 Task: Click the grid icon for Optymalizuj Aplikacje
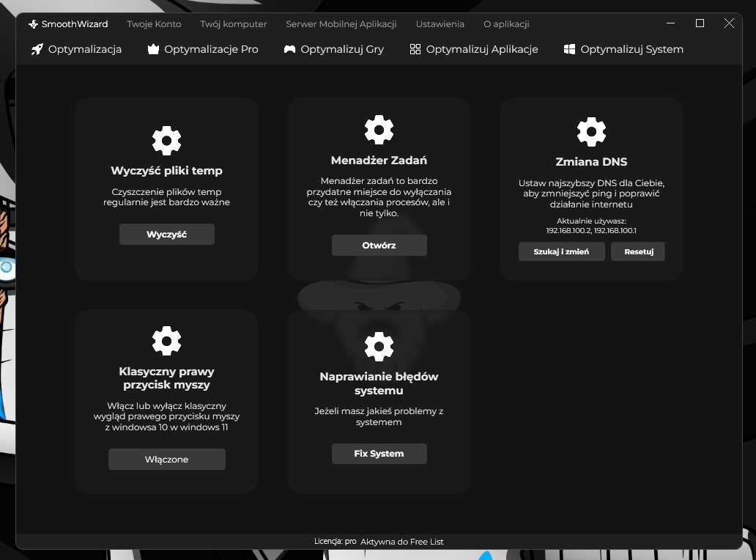415,49
